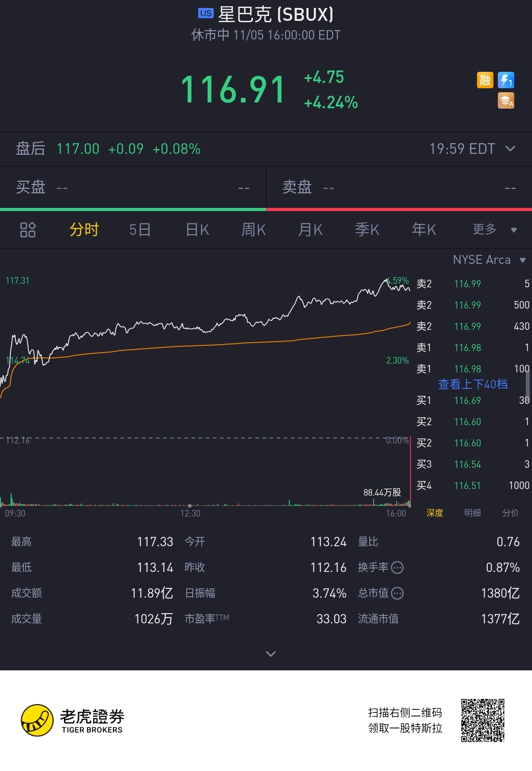
Task: Tap the 最高 117.33 stat
Action: 92,542
